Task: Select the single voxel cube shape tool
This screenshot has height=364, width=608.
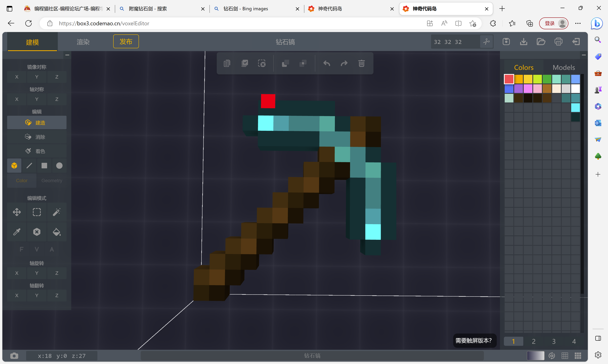Action: (x=14, y=166)
